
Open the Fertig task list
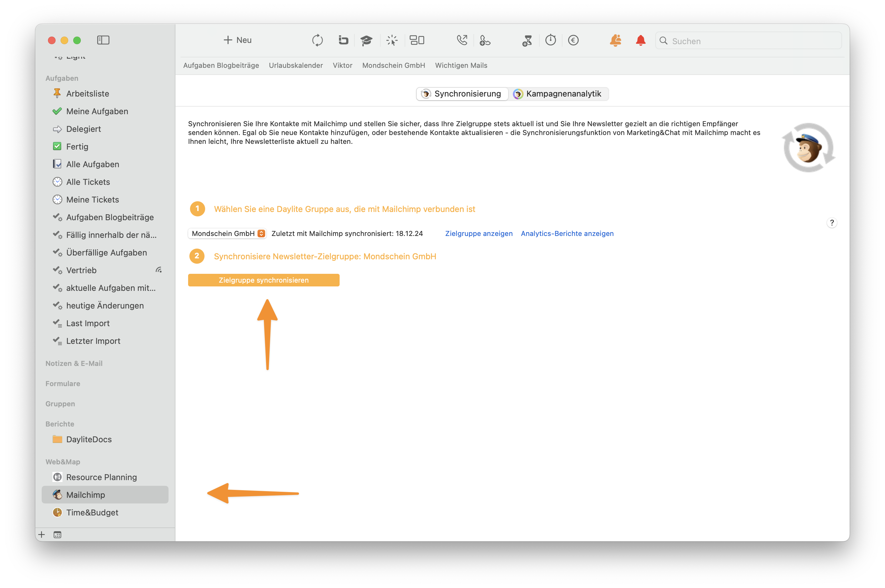pyautogui.click(x=105, y=147)
